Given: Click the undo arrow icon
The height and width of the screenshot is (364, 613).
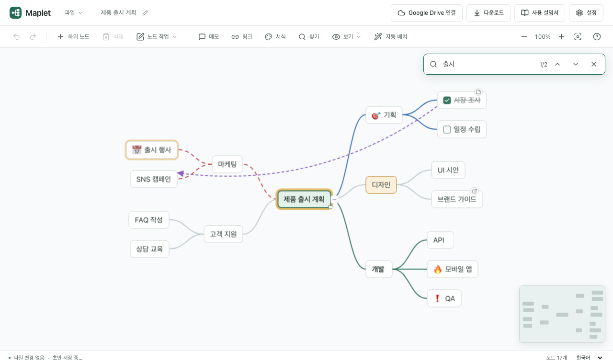Looking at the screenshot, I should pyautogui.click(x=17, y=37).
